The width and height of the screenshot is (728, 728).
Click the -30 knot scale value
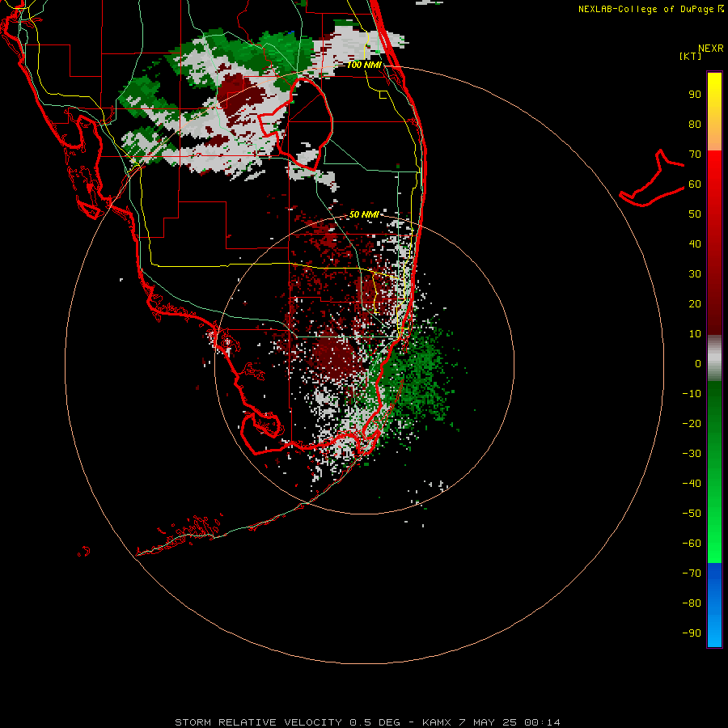tap(692, 454)
